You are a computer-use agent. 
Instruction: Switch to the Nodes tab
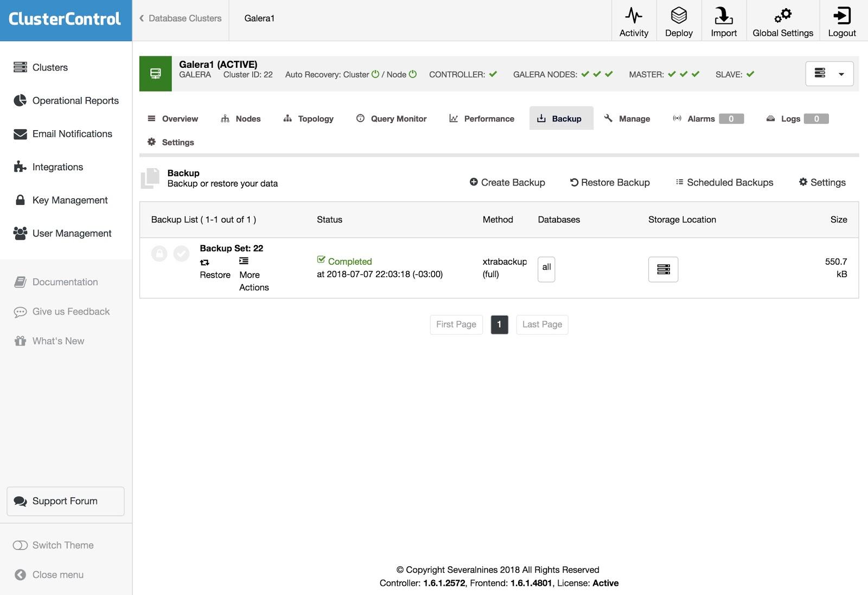[x=241, y=119]
